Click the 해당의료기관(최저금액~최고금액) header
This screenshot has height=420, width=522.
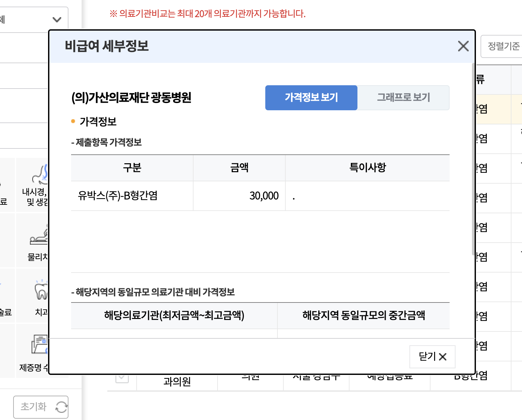click(174, 315)
